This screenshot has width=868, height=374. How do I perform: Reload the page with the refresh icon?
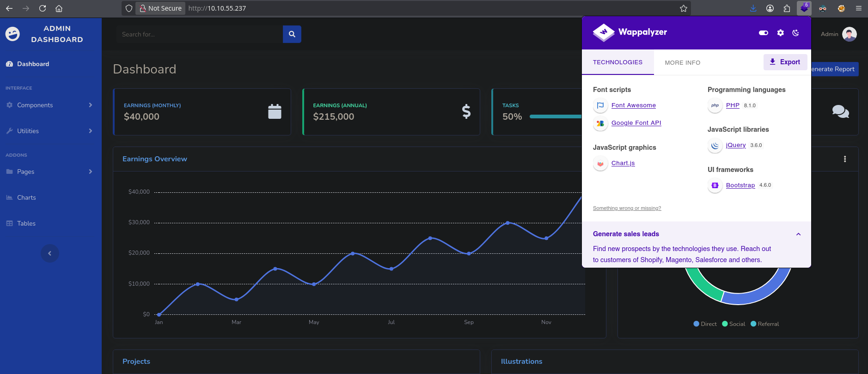43,8
